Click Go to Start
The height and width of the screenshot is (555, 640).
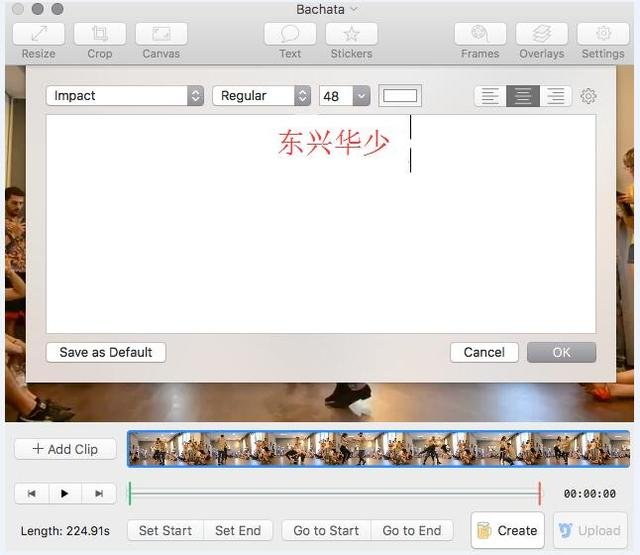326,530
